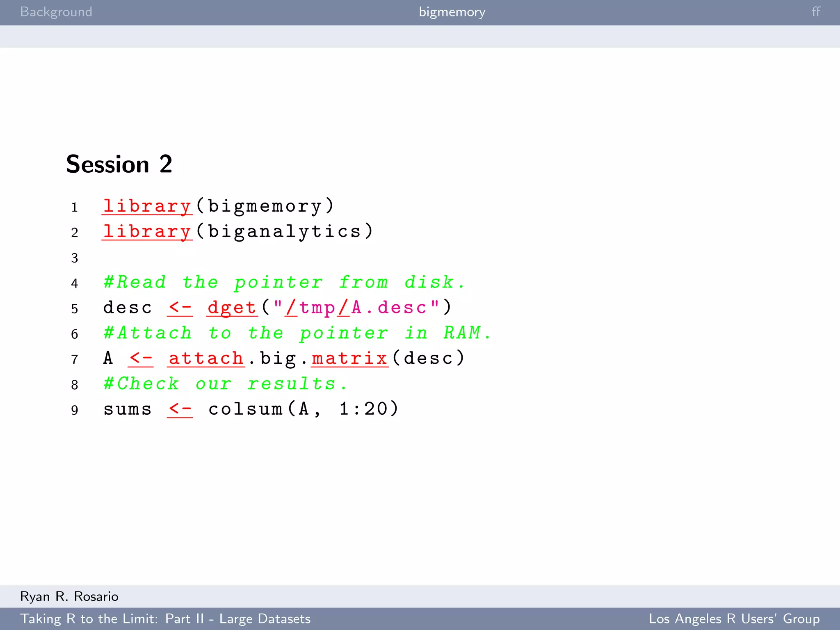Click line number 5 in gutter
The image size is (840, 630).
(74, 308)
